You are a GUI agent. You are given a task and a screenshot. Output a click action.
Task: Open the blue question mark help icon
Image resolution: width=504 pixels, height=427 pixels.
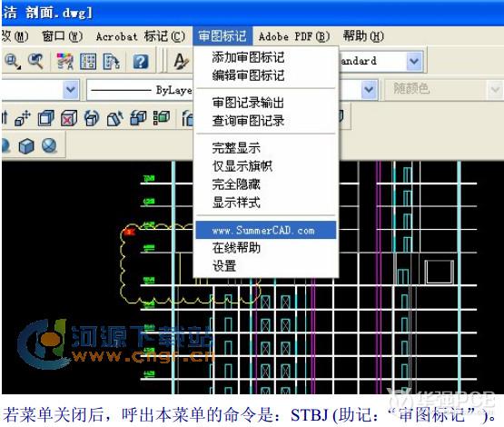141,62
